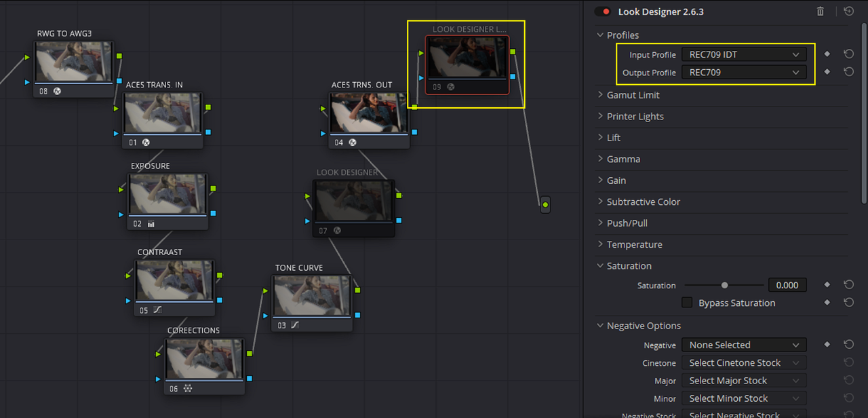868x418 pixels.
Task: Click the OFX icon on node 09
Action: point(450,87)
